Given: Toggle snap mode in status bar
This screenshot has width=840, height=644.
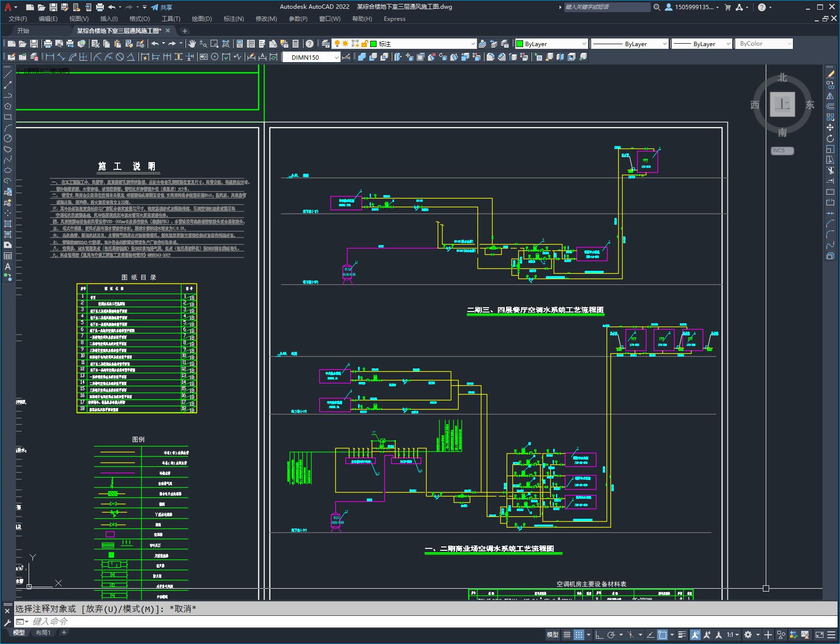Looking at the screenshot, I should pos(579,634).
